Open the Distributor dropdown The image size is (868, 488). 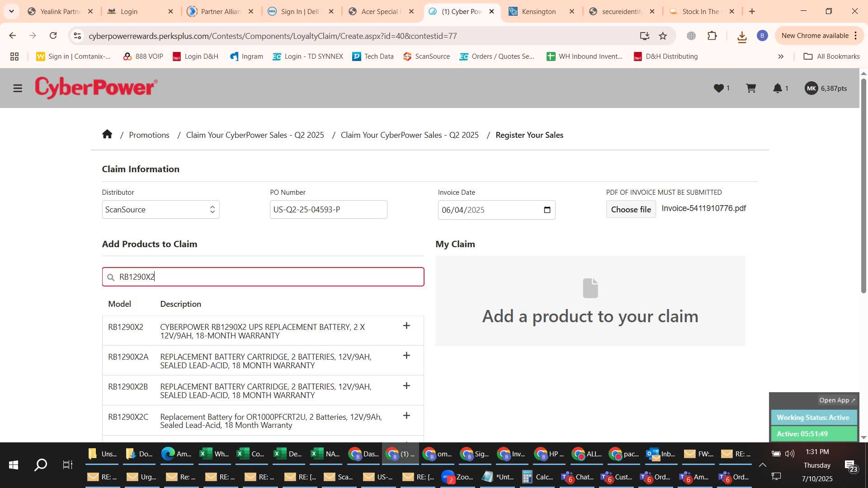point(160,210)
